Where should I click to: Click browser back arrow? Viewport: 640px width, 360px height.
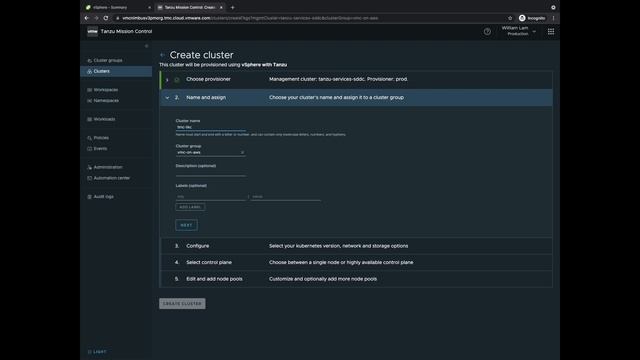point(87,18)
